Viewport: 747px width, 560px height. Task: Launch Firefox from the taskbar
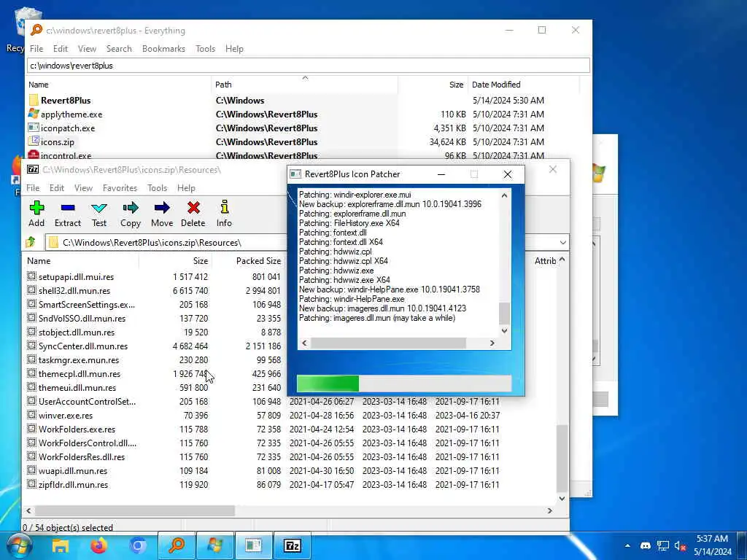(x=99, y=545)
